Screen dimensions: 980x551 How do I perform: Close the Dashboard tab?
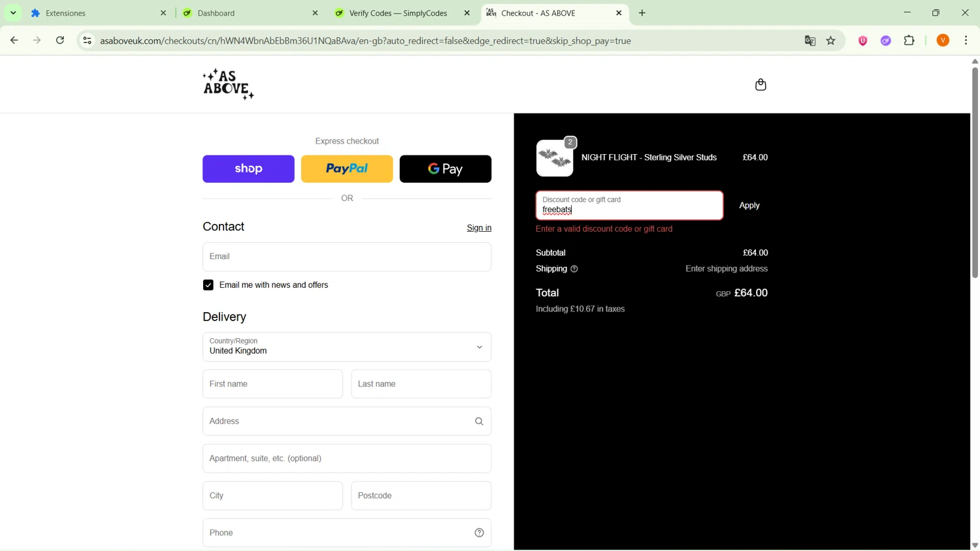coord(315,13)
